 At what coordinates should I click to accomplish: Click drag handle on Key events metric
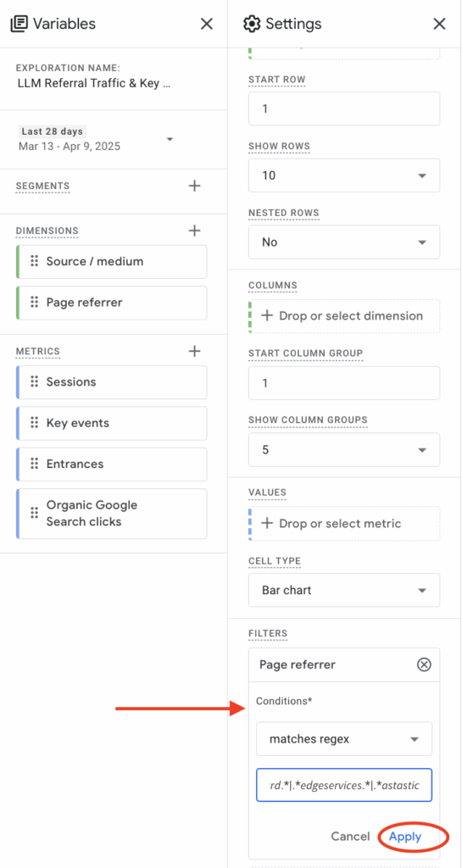click(x=34, y=423)
